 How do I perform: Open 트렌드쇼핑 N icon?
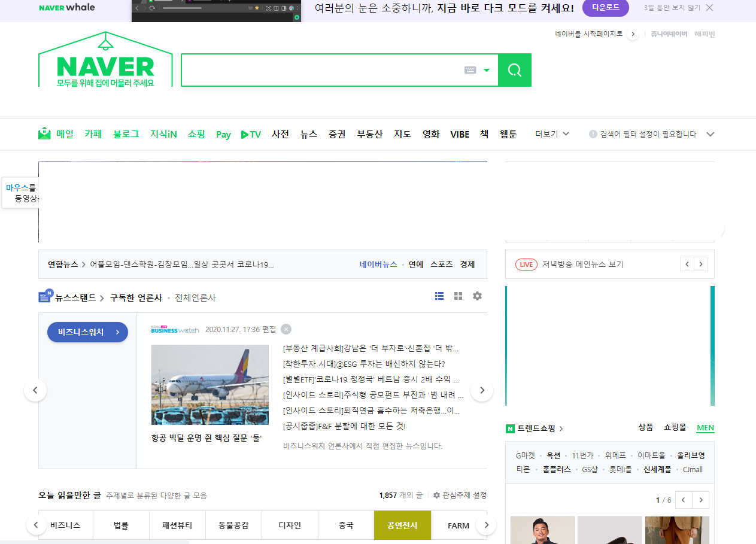pyautogui.click(x=510, y=428)
